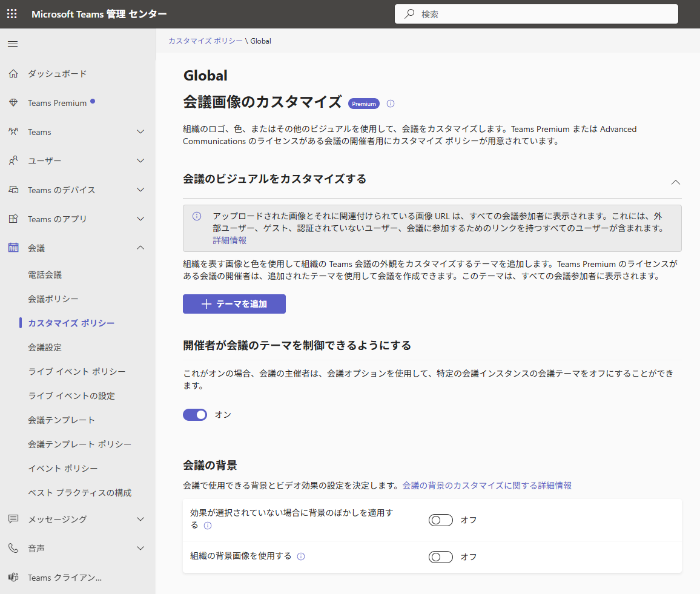This screenshot has height=594, width=700.
Task: Click info icon next to 組織の背景画像を使用する
Action: (301, 556)
